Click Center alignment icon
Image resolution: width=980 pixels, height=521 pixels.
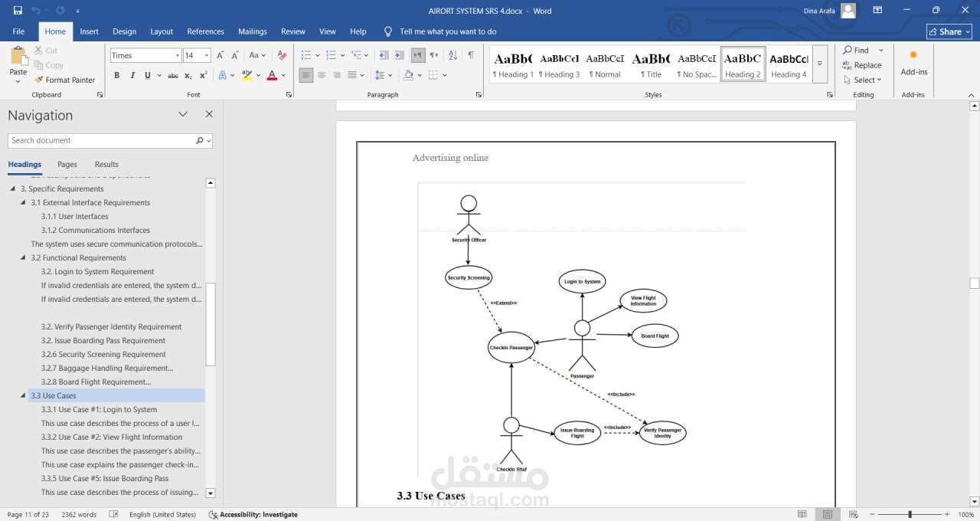pos(322,75)
